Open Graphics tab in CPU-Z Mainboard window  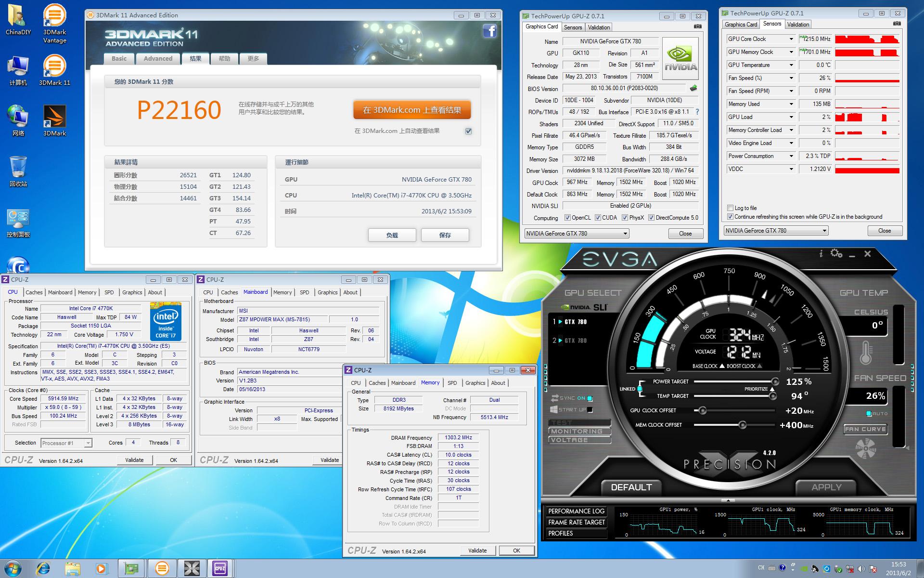(328, 292)
